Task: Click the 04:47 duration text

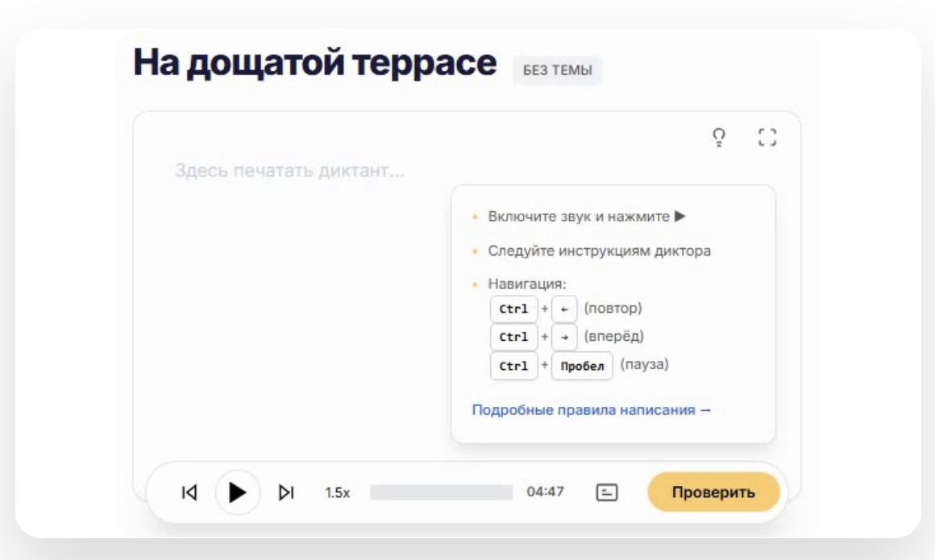Action: click(545, 492)
